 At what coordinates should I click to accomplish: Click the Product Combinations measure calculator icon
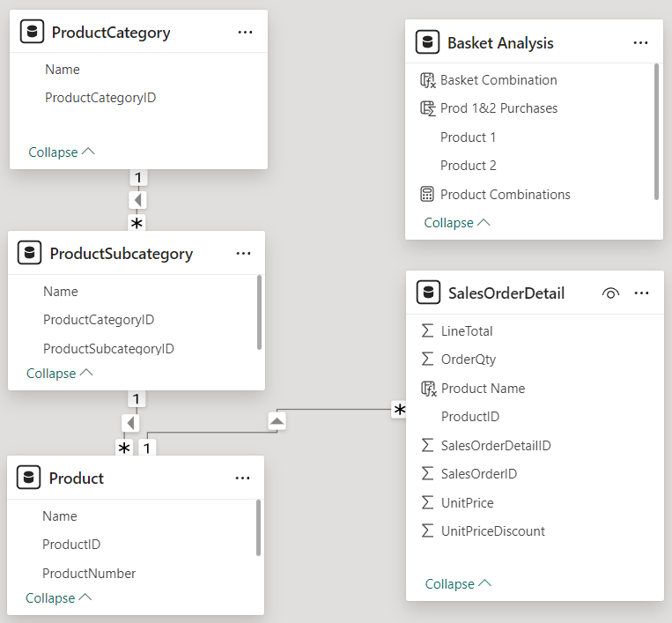click(427, 194)
